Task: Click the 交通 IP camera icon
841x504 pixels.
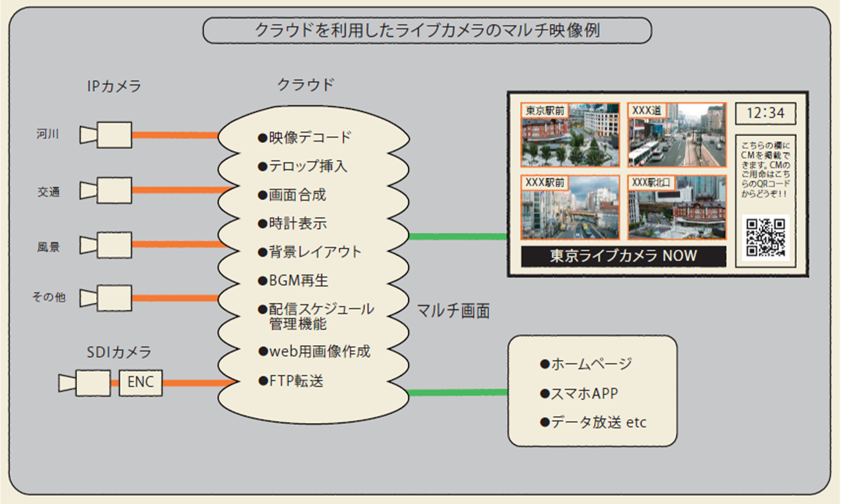Action: [106, 190]
